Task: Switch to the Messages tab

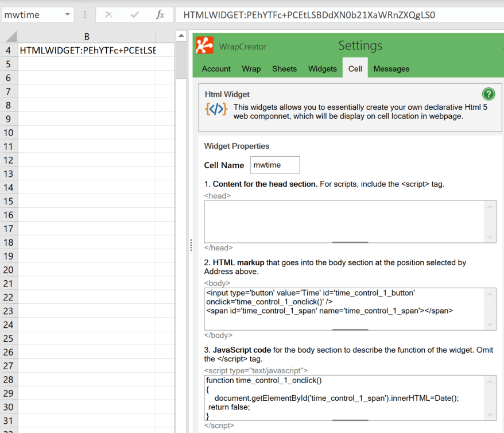Action: click(391, 68)
